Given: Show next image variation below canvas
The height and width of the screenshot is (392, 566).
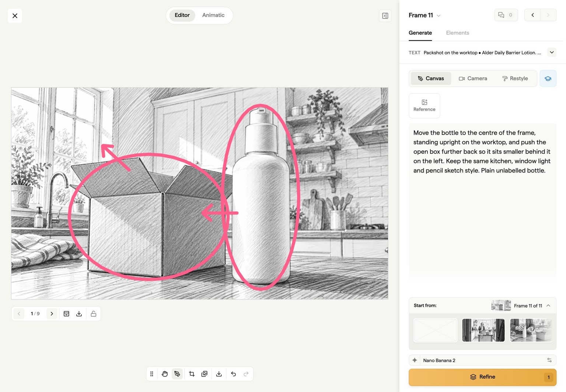Looking at the screenshot, I should click(x=52, y=314).
